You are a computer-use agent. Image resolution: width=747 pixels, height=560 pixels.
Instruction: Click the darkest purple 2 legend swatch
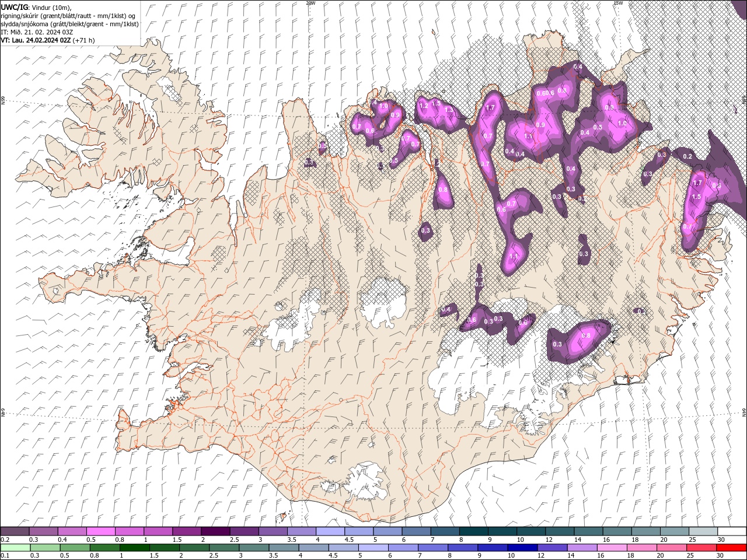[x=215, y=531]
